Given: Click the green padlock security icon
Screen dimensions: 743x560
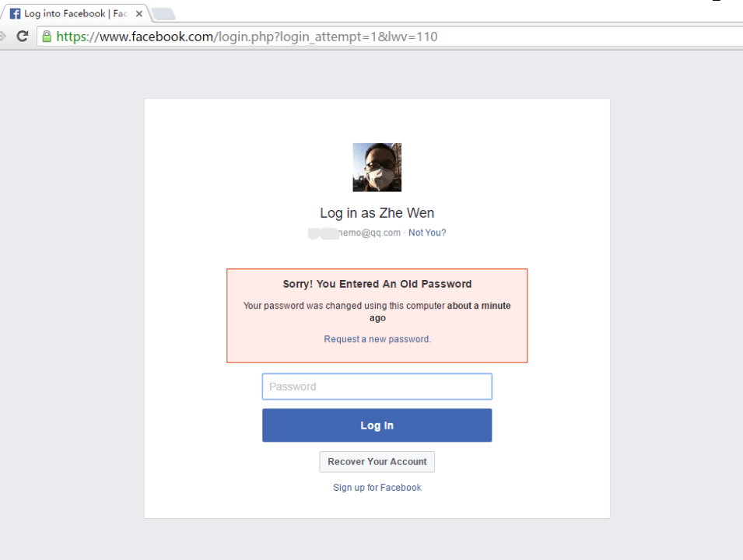Looking at the screenshot, I should pyautogui.click(x=47, y=37).
